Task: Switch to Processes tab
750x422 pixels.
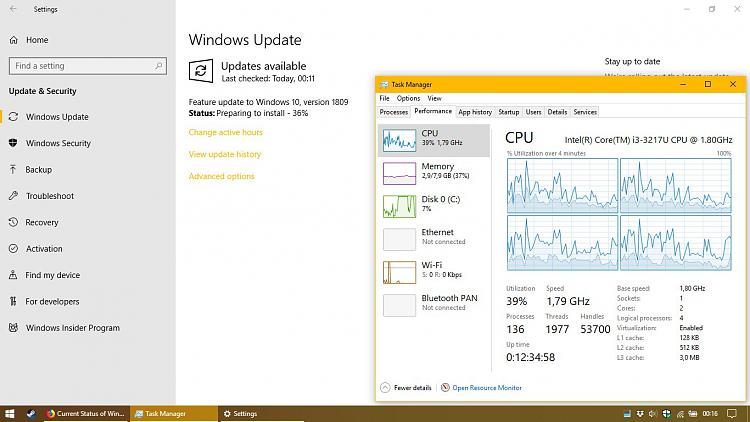Action: 394,112
